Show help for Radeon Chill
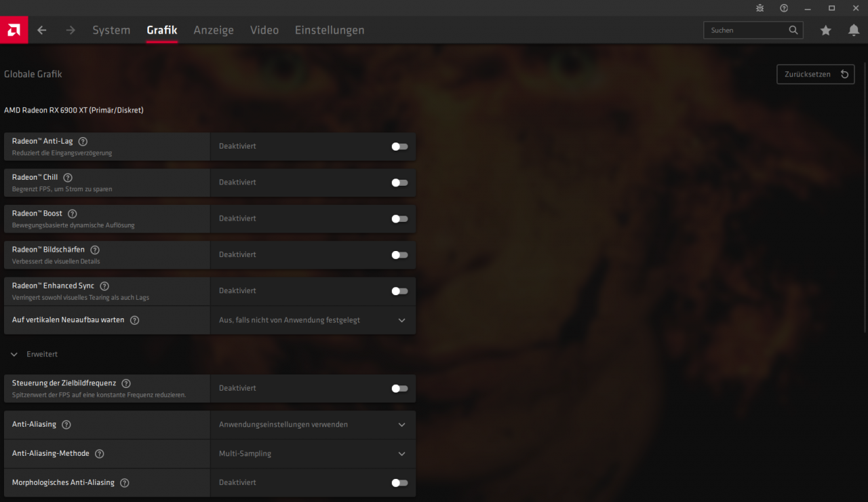 coord(68,178)
